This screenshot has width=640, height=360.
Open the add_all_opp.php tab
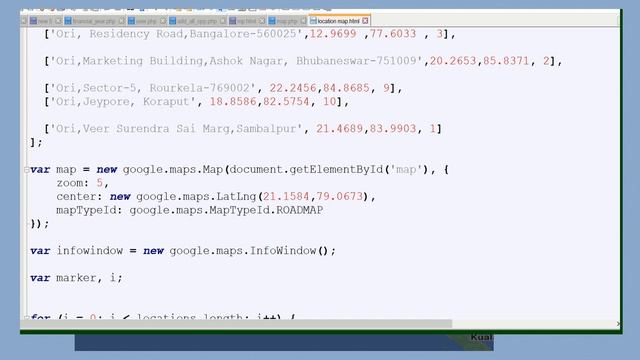(197, 21)
